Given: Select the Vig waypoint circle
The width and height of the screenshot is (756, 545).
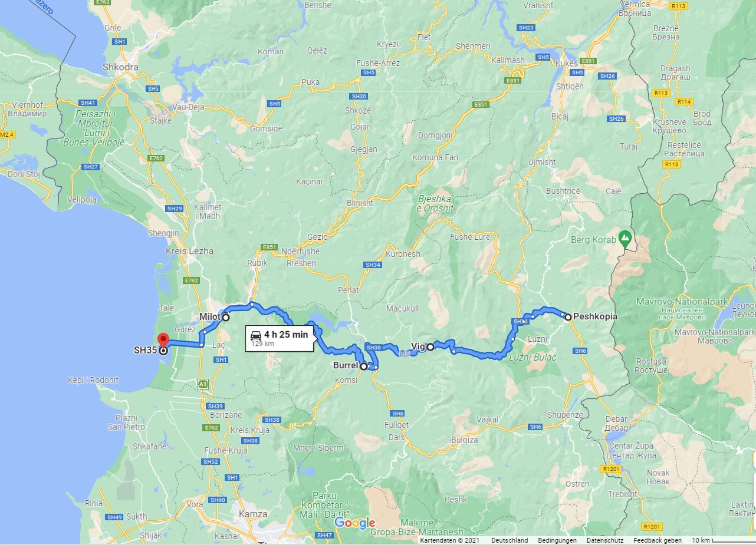Looking at the screenshot, I should 430,347.
